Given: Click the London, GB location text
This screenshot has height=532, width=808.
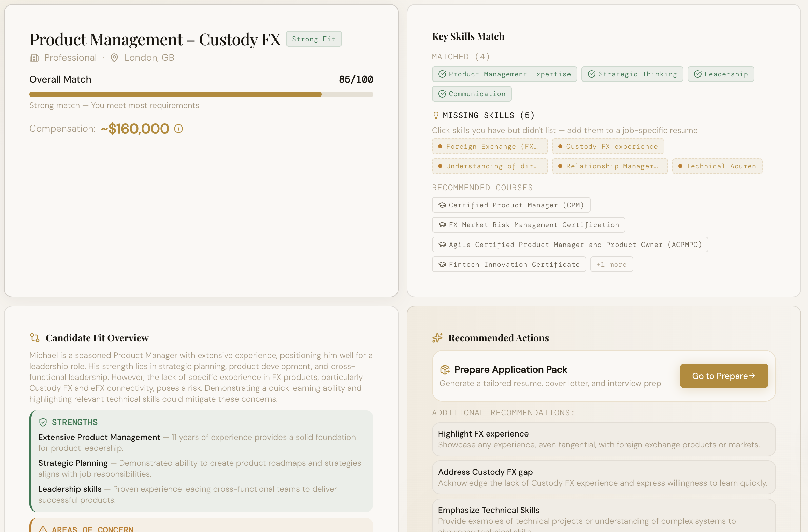Looking at the screenshot, I should [149, 58].
